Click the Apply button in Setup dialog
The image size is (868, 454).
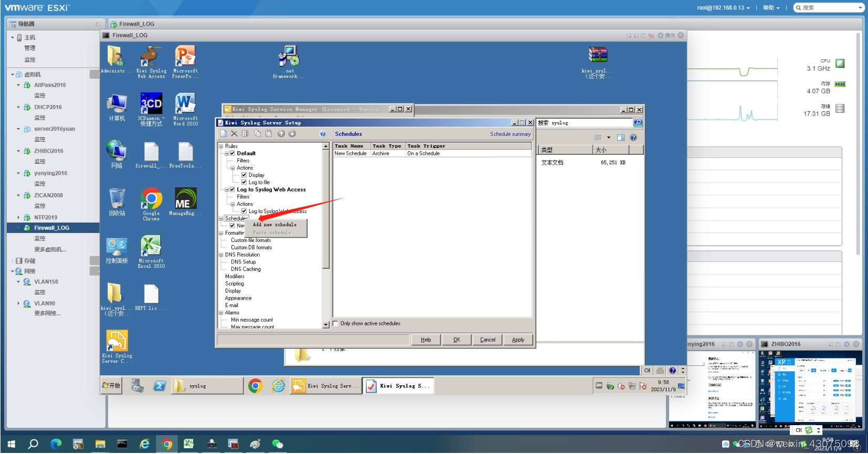[518, 340]
